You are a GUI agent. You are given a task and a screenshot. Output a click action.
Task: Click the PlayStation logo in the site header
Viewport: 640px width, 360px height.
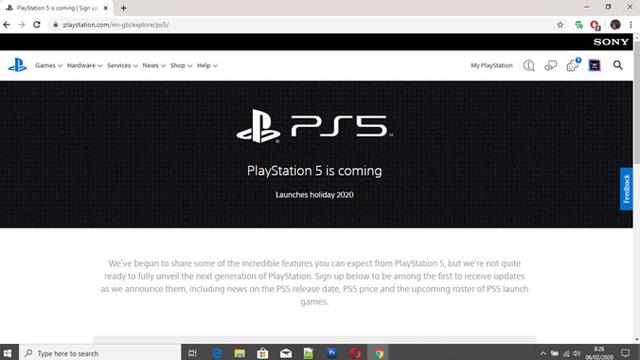coord(18,65)
